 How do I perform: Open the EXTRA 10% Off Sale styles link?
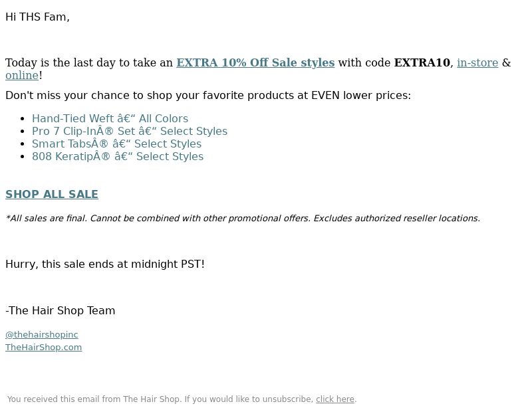255,62
